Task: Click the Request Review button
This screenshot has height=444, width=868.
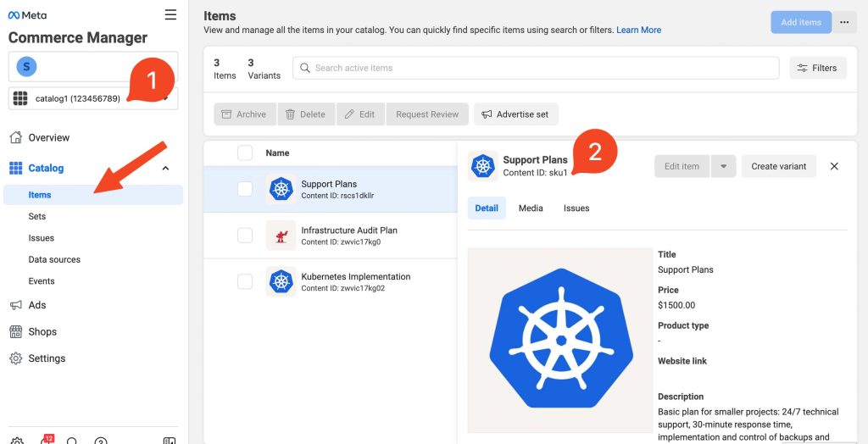Action: point(427,114)
